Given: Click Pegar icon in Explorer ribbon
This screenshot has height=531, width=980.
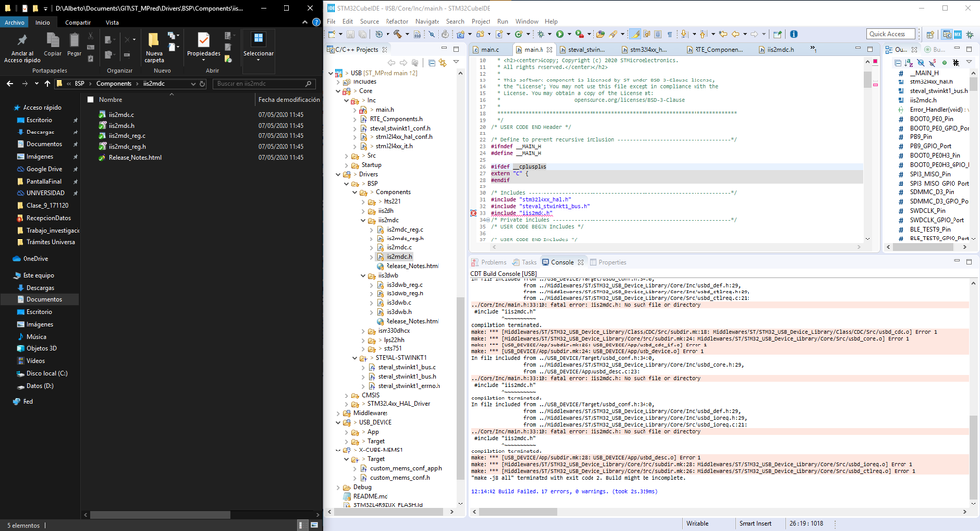Looking at the screenshot, I should pos(75,41).
